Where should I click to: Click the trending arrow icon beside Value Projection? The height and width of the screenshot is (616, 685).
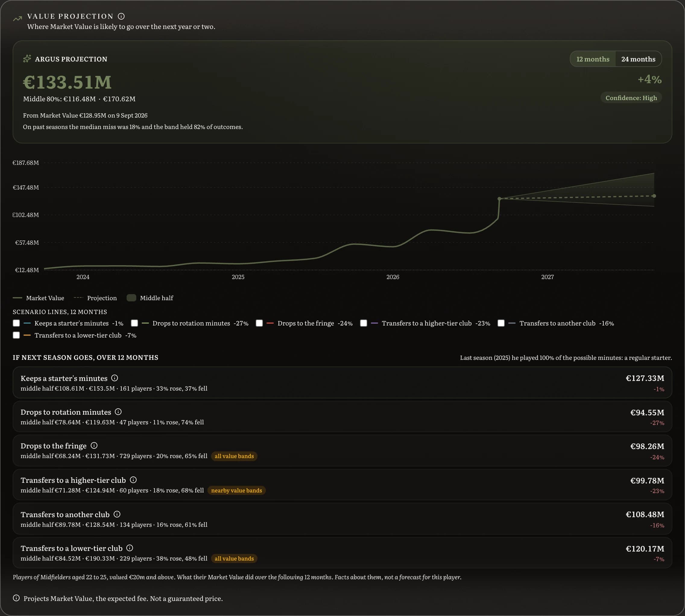(17, 19)
